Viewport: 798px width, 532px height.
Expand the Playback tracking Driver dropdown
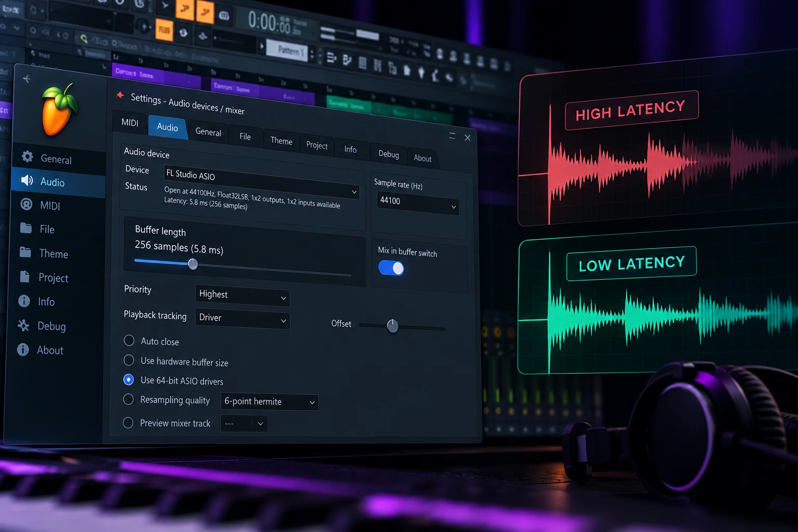243,318
